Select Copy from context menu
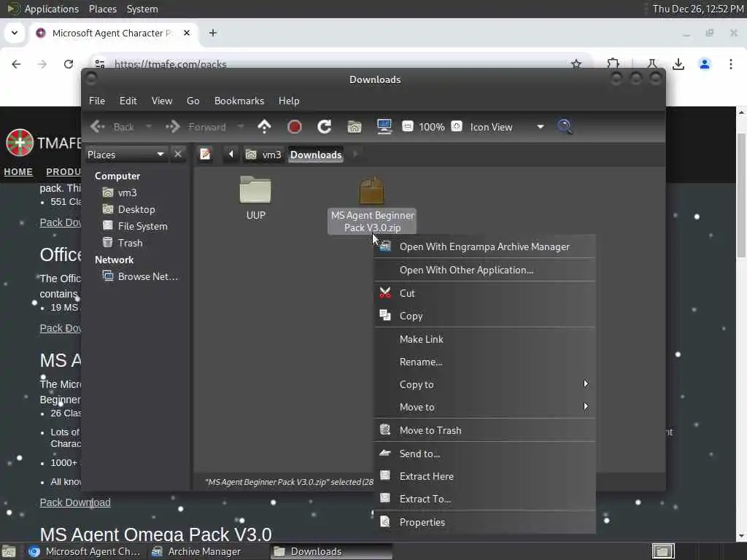Screen dimensions: 747x560 485,316
